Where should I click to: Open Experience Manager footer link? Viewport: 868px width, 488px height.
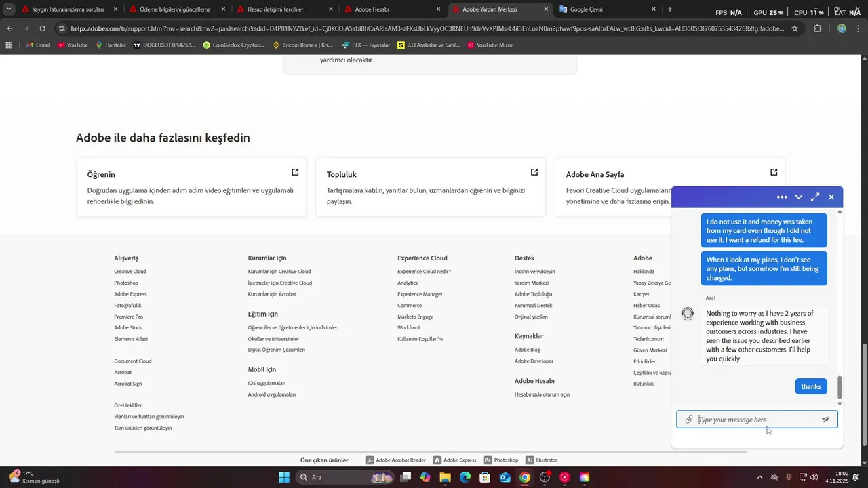coord(420,294)
